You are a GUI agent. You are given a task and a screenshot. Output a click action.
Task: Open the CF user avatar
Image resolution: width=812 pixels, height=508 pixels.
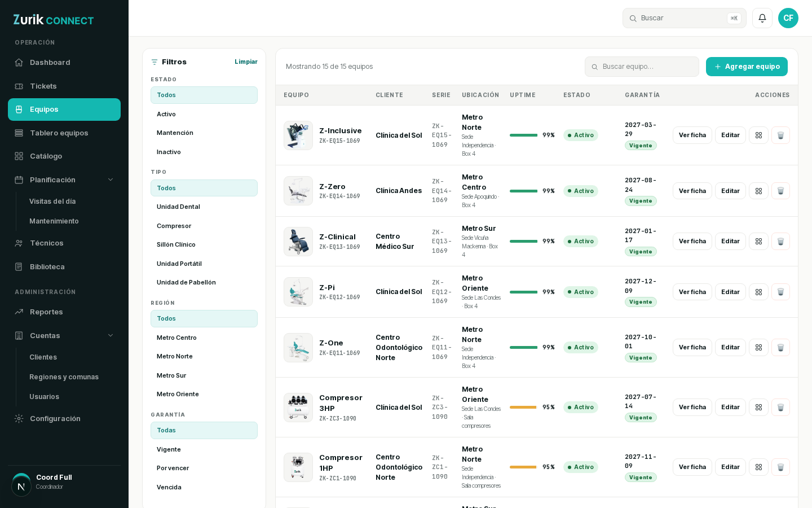[788, 18]
